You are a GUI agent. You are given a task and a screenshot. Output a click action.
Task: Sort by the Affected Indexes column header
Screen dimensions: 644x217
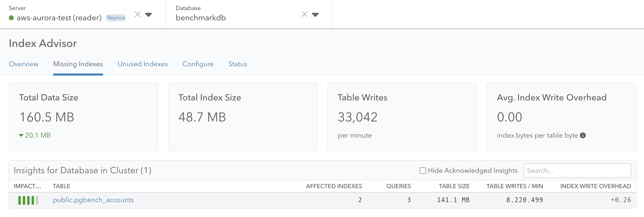click(x=333, y=186)
